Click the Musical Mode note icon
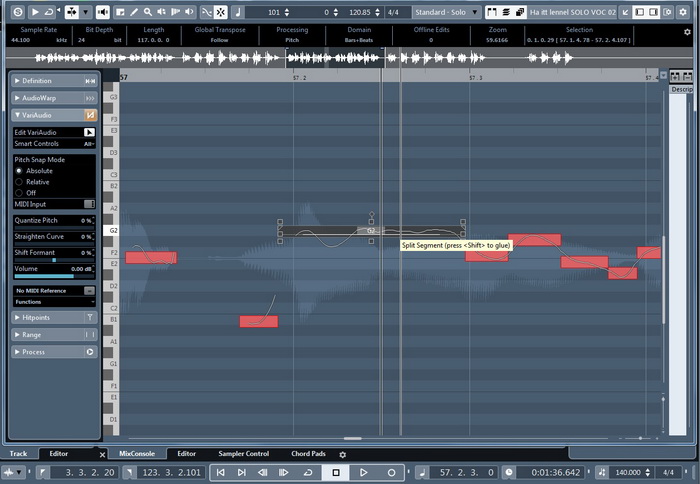Image resolution: width=700 pixels, height=484 pixels. (x=238, y=12)
